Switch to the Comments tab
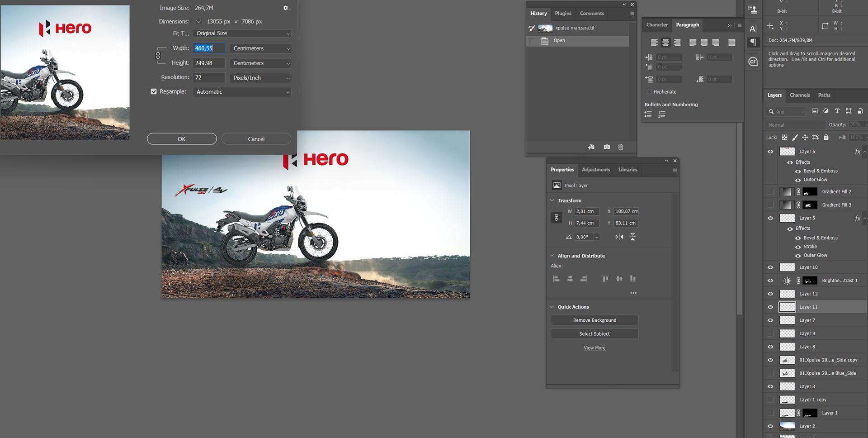Screen dimensions: 868x438 click(x=592, y=14)
